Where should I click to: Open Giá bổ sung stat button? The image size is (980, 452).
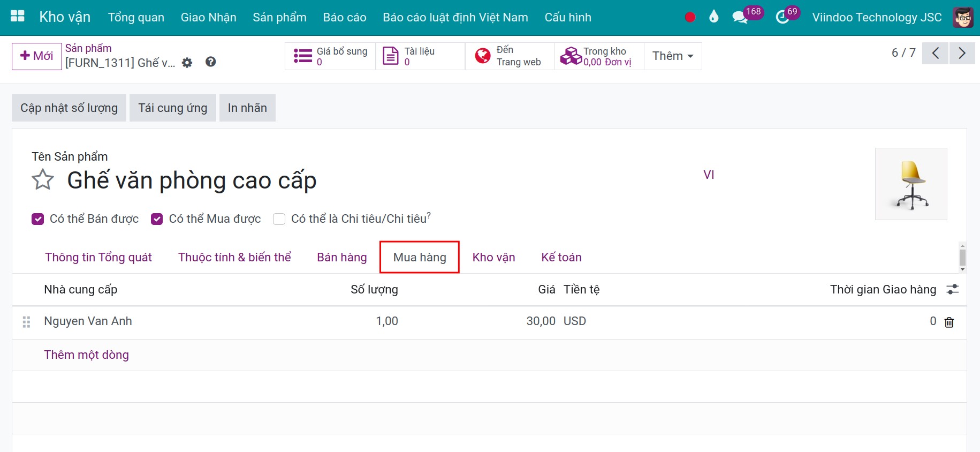tap(330, 56)
